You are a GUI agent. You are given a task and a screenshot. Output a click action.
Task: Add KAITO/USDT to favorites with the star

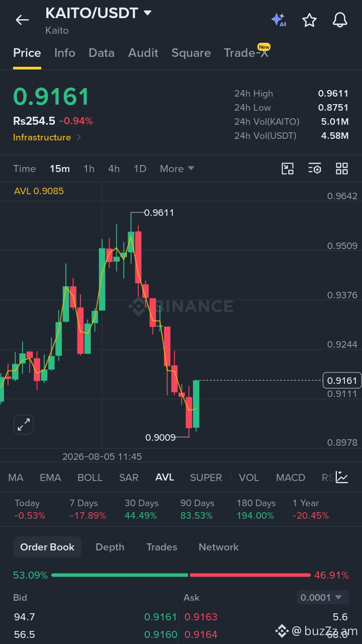[309, 20]
